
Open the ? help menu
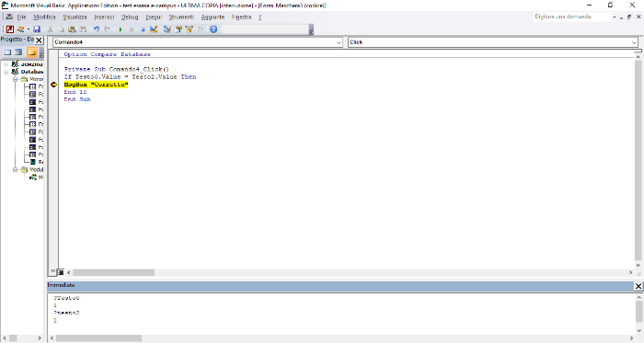[259, 17]
